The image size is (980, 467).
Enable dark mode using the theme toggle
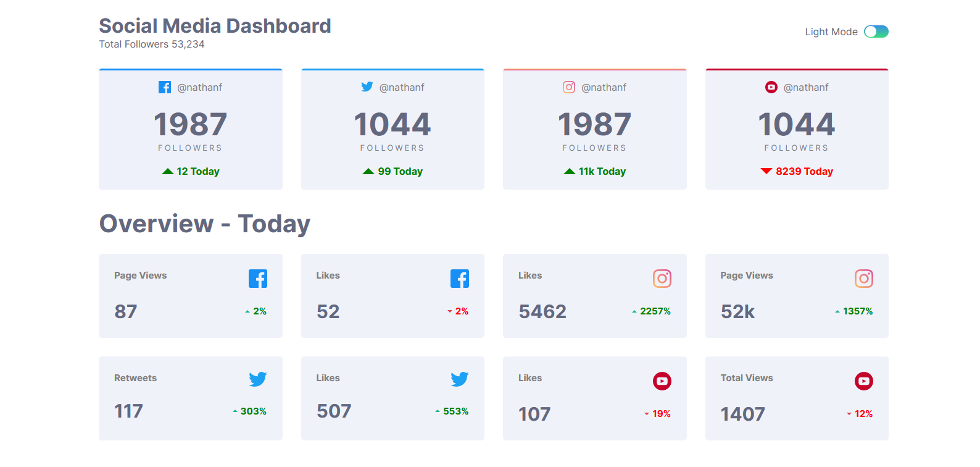click(x=876, y=31)
